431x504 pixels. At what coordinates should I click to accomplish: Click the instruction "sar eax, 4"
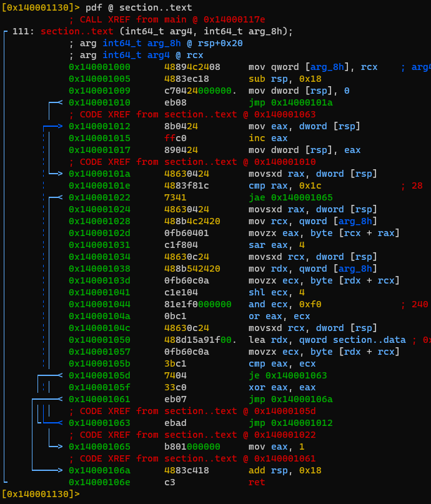(277, 245)
